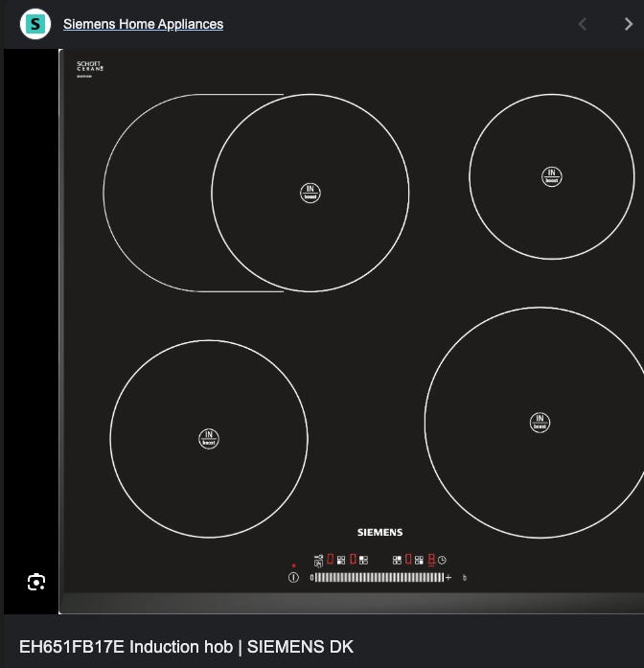Open the EH651FB17E Induction hob title
The height and width of the screenshot is (668, 644).
186,647
